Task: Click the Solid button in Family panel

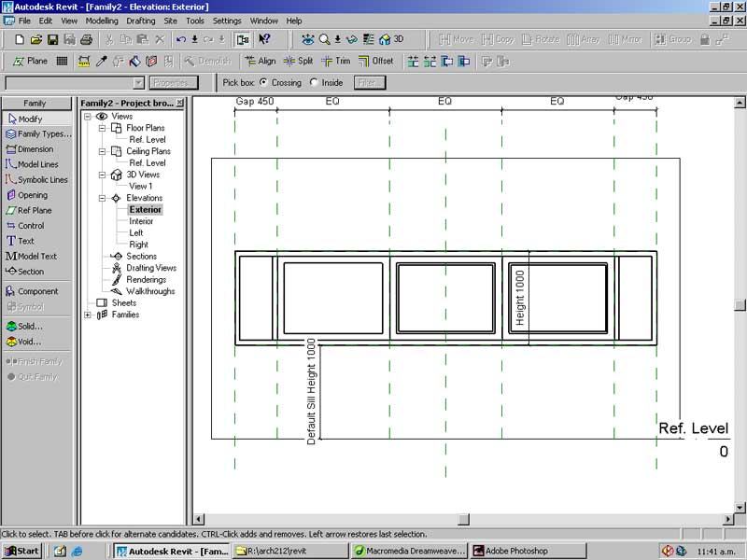Action: pos(30,327)
